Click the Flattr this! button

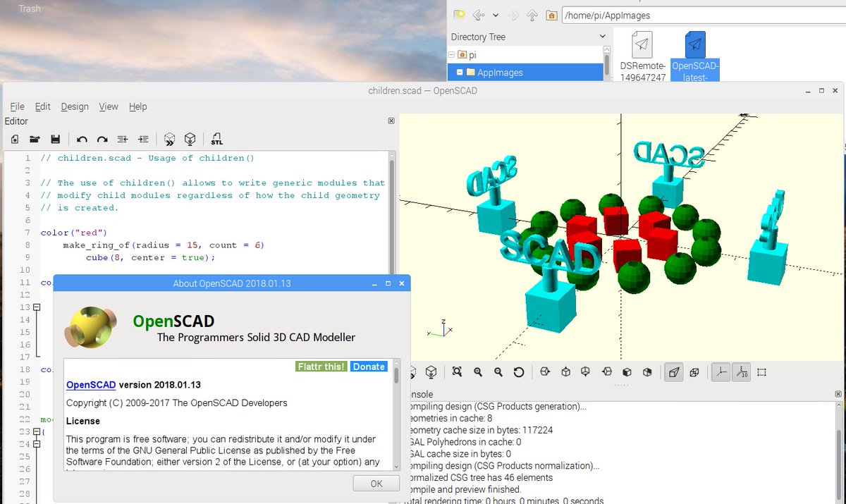click(x=321, y=367)
